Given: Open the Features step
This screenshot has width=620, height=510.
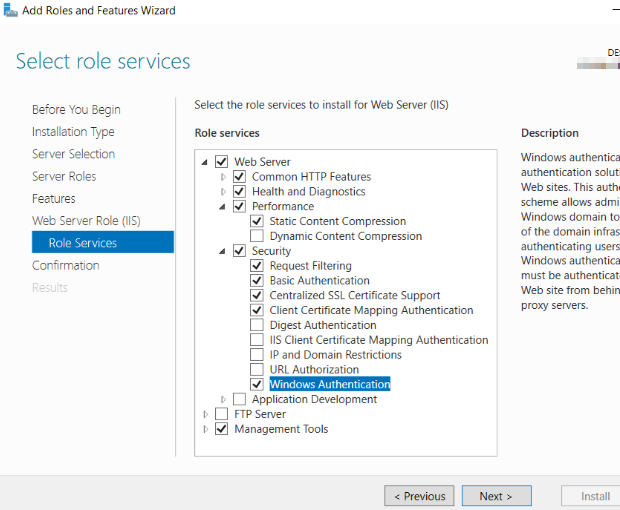Looking at the screenshot, I should point(54,198).
